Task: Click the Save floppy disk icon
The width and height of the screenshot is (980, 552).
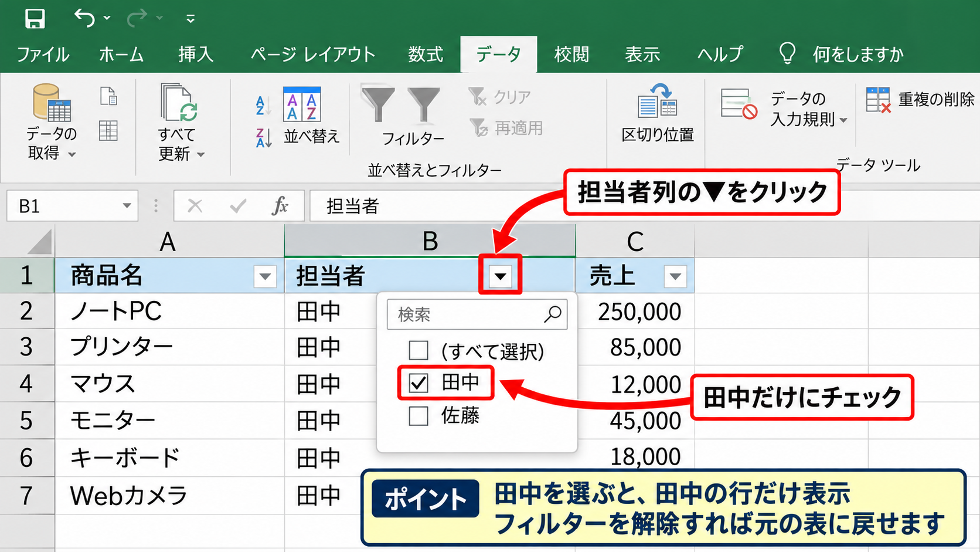Action: 35,18
